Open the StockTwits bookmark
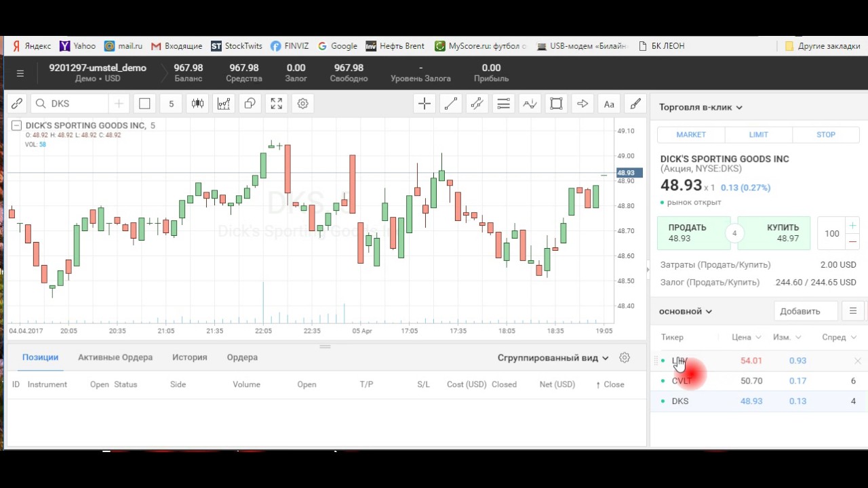Image resolution: width=868 pixels, height=488 pixels. (237, 46)
